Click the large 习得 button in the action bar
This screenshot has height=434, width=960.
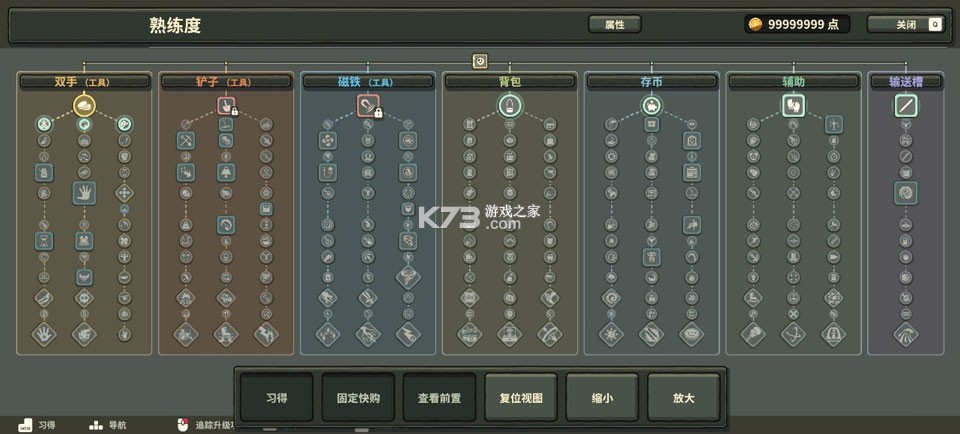(276, 398)
